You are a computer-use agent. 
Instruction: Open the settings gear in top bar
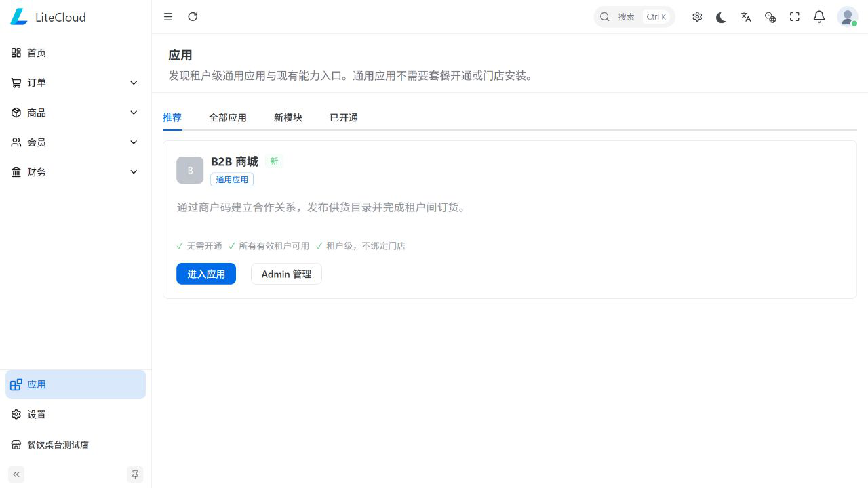[697, 17]
